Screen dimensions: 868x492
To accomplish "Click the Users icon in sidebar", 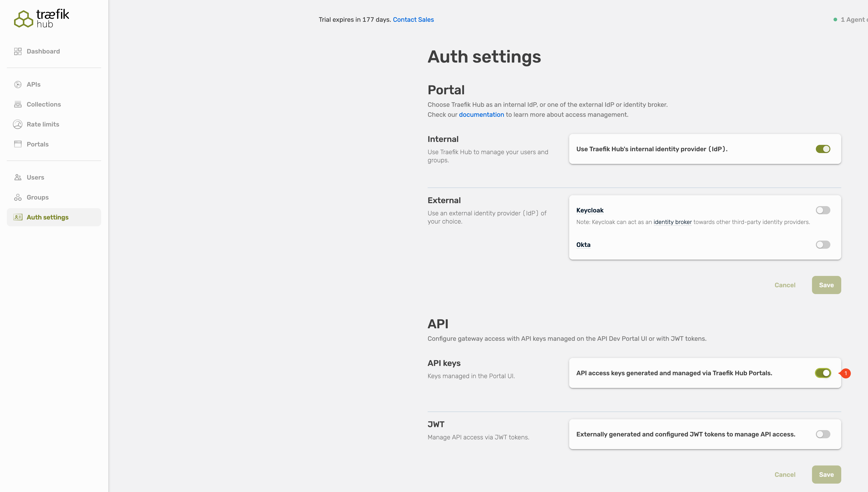I will tap(18, 177).
